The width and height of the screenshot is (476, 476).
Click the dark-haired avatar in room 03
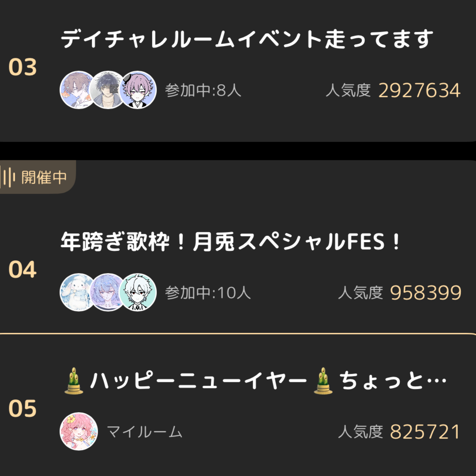coord(108,90)
